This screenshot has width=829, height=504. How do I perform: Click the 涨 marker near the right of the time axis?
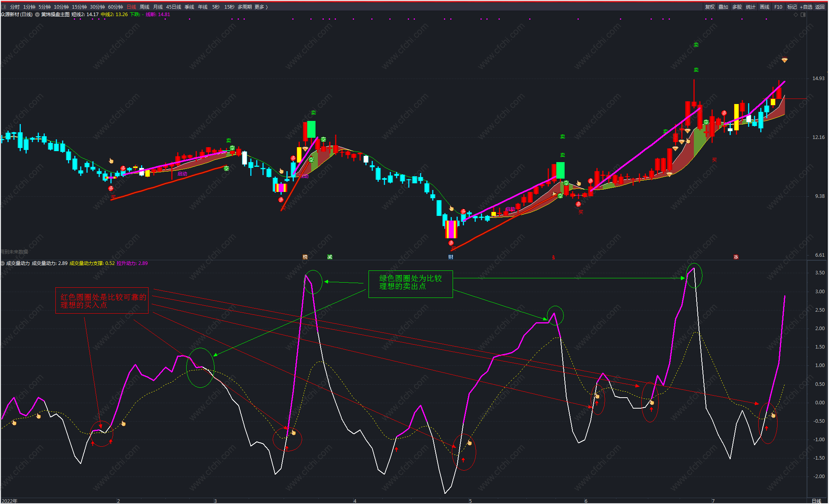tap(736, 257)
